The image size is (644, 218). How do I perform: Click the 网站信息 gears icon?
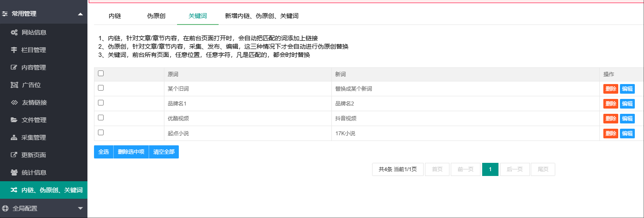pos(14,32)
